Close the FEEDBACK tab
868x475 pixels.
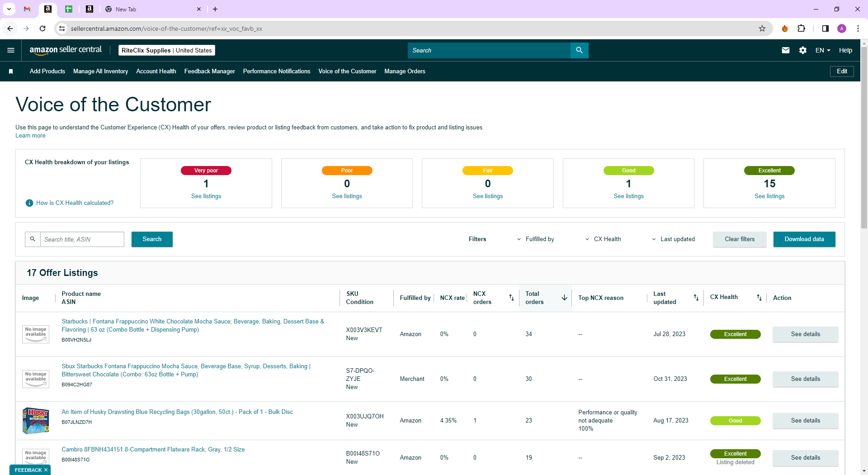coord(46,470)
